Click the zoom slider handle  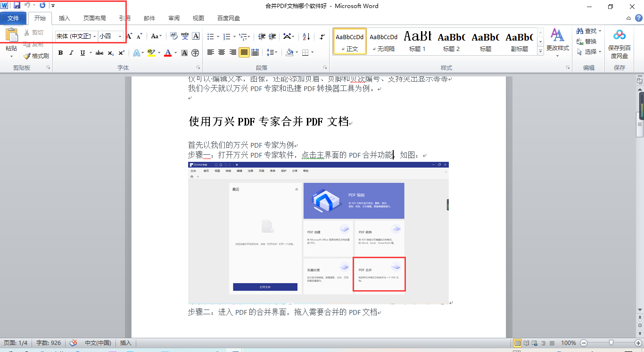(x=611, y=343)
